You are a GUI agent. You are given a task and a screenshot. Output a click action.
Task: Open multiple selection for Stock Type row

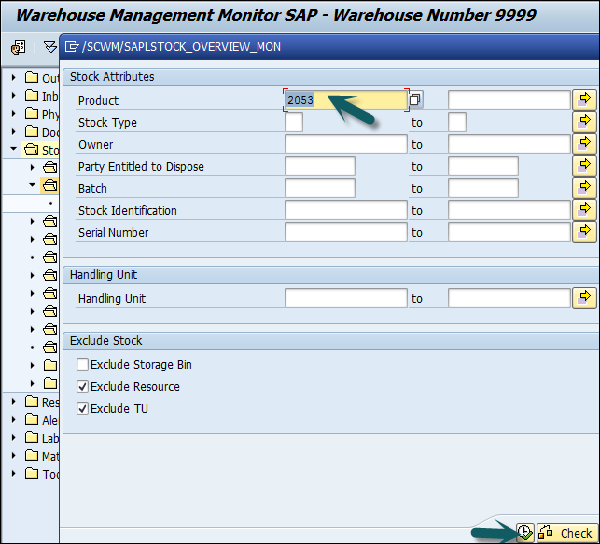point(584,122)
